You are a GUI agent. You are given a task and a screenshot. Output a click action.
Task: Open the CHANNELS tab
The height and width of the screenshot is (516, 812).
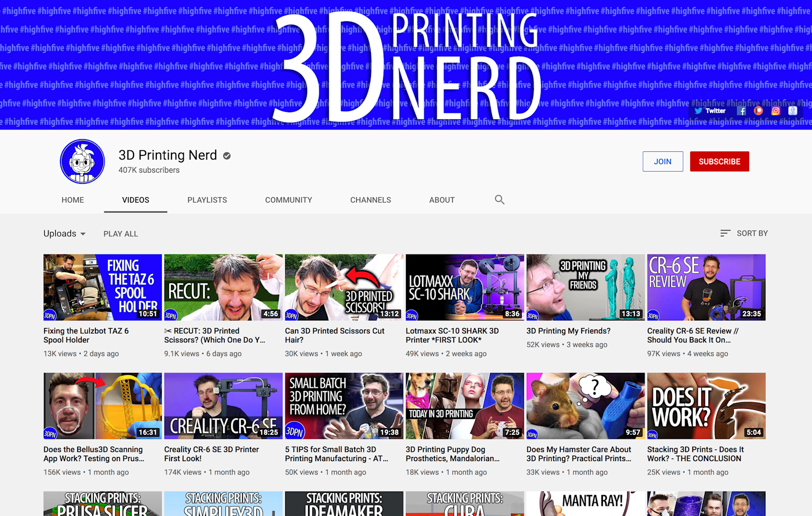tap(370, 200)
